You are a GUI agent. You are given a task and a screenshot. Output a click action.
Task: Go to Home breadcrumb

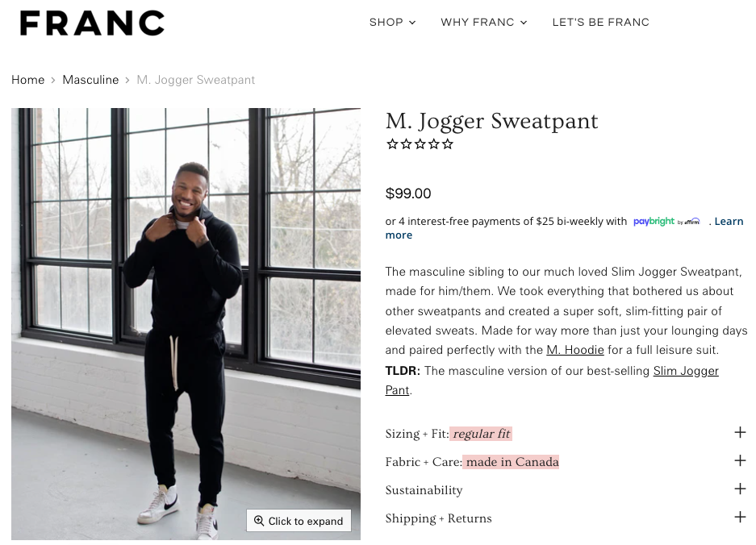(28, 80)
